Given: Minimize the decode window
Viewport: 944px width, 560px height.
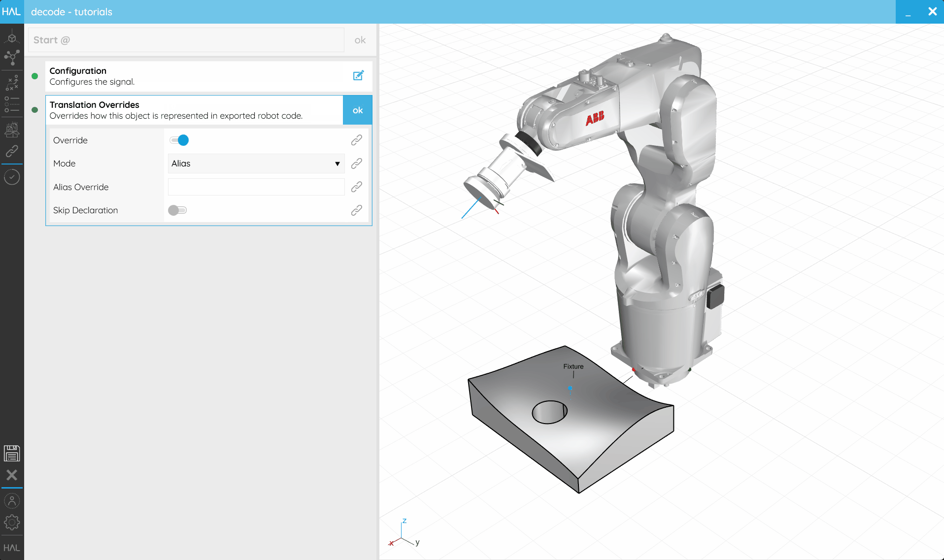Looking at the screenshot, I should point(908,12).
